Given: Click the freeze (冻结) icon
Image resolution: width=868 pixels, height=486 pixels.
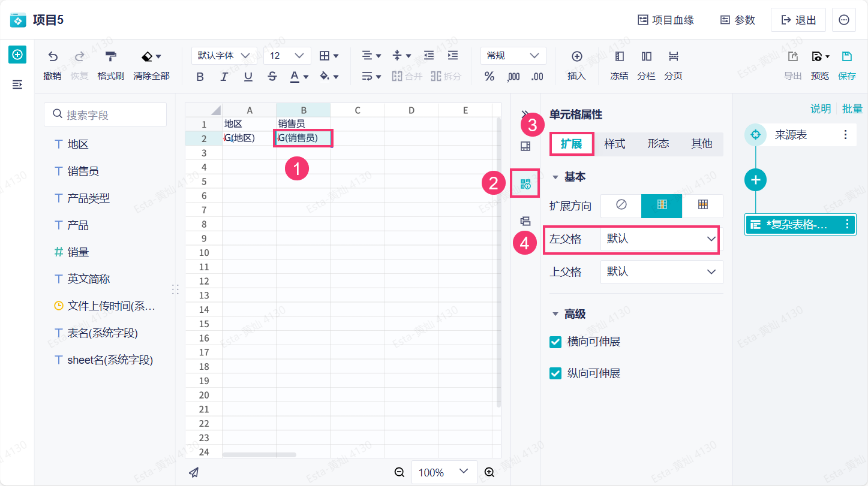Looking at the screenshot, I should pos(620,56).
